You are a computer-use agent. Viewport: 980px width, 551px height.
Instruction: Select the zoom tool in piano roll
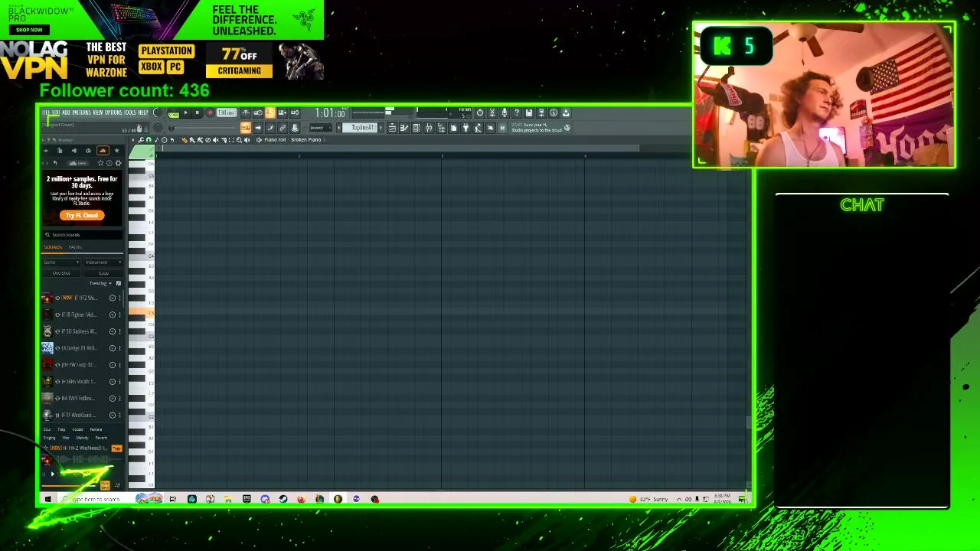coord(239,140)
